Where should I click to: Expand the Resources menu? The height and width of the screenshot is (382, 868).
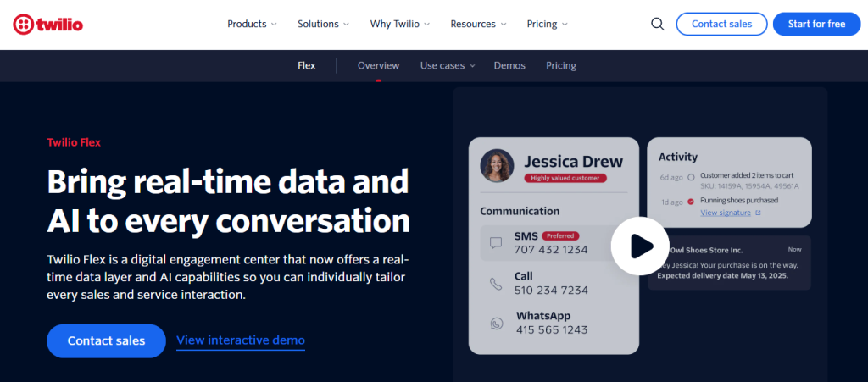coord(478,24)
